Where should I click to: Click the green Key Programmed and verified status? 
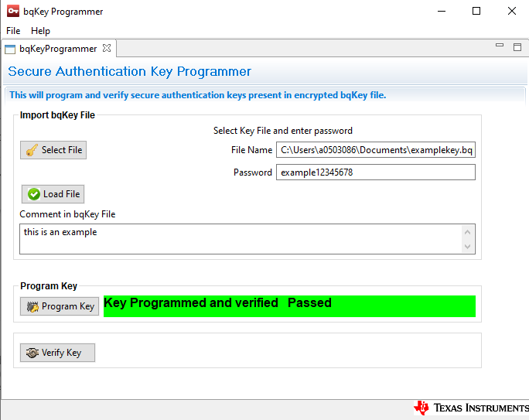(x=289, y=306)
